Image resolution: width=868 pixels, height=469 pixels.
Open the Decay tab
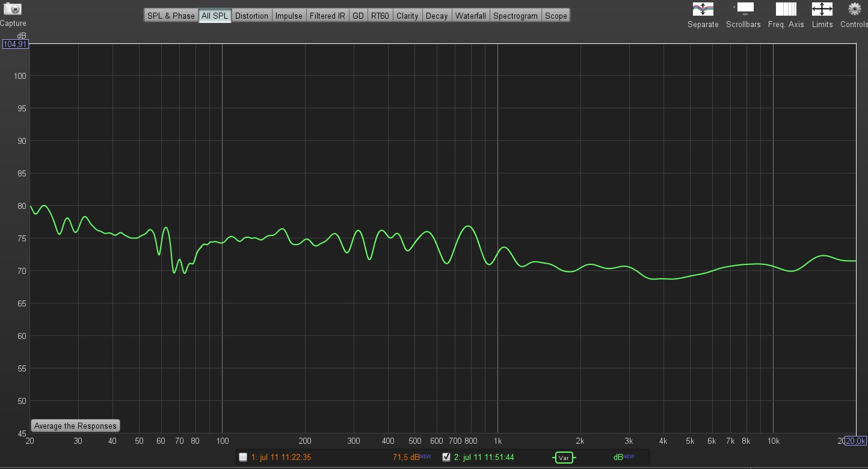(x=437, y=16)
